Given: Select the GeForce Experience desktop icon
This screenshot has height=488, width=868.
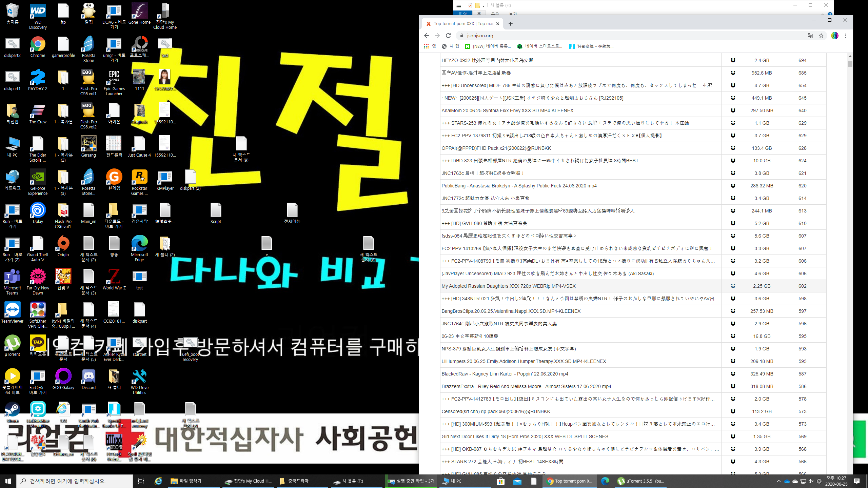Looking at the screenshot, I should [x=38, y=182].
